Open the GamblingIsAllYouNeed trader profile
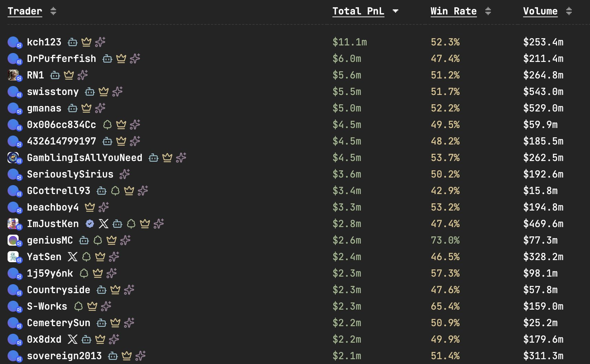 coord(84,158)
